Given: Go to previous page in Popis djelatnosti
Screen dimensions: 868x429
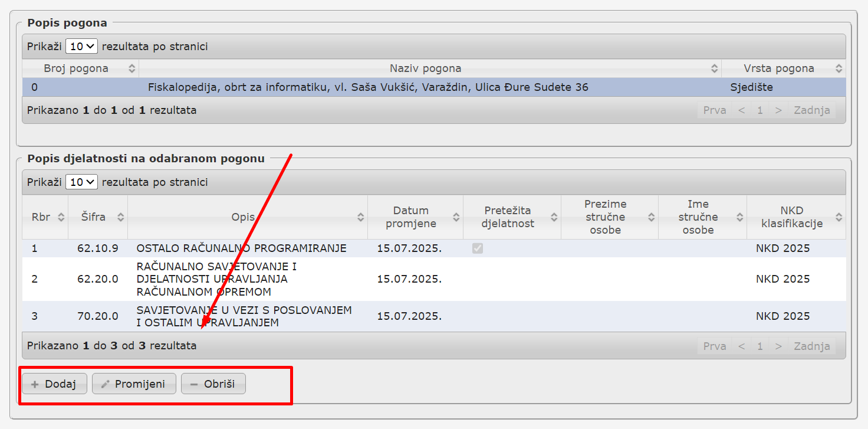Looking at the screenshot, I should click(742, 346).
